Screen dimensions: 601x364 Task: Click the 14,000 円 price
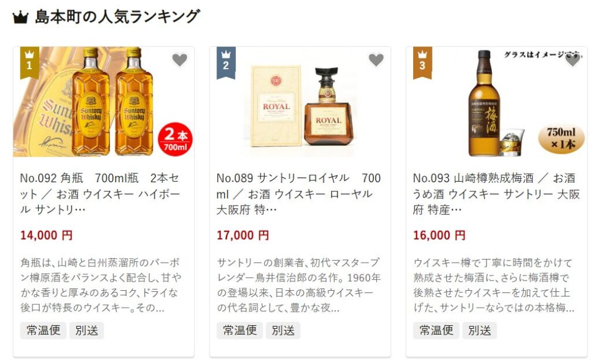point(46,235)
